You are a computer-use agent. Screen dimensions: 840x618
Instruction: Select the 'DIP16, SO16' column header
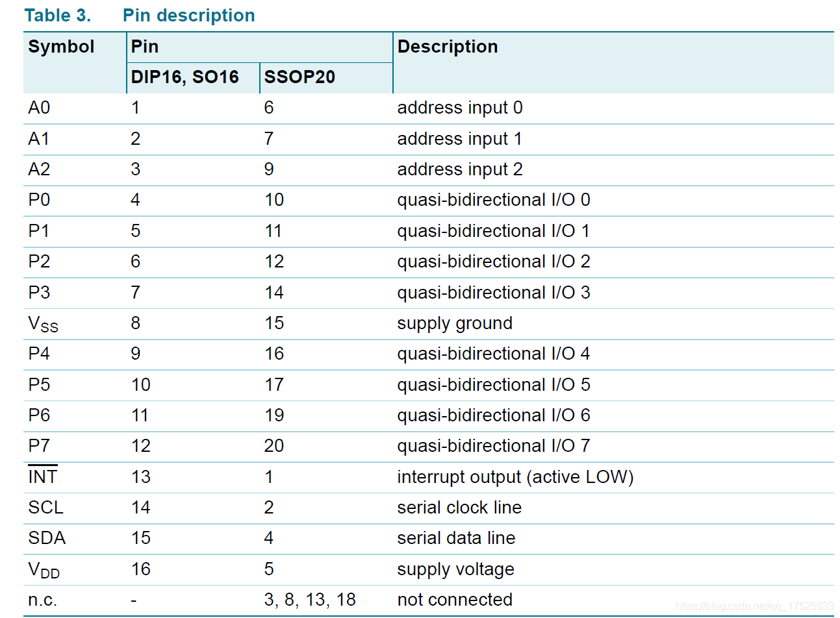(185, 77)
